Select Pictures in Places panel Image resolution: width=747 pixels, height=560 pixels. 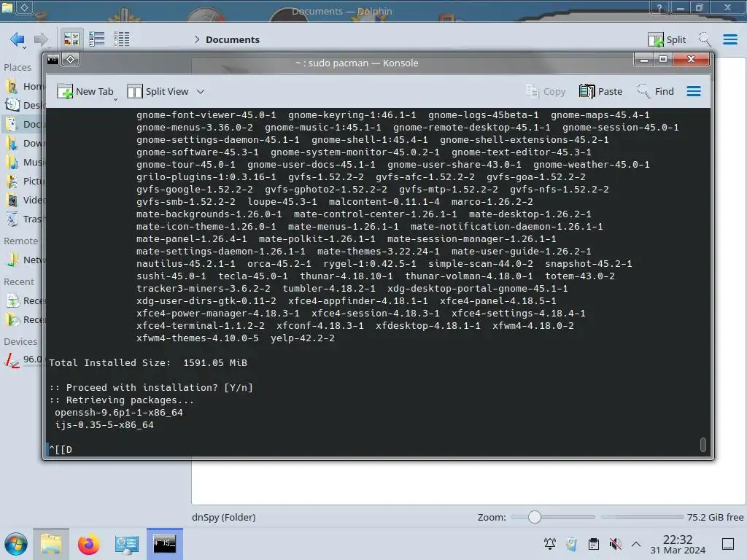[x=24, y=181]
